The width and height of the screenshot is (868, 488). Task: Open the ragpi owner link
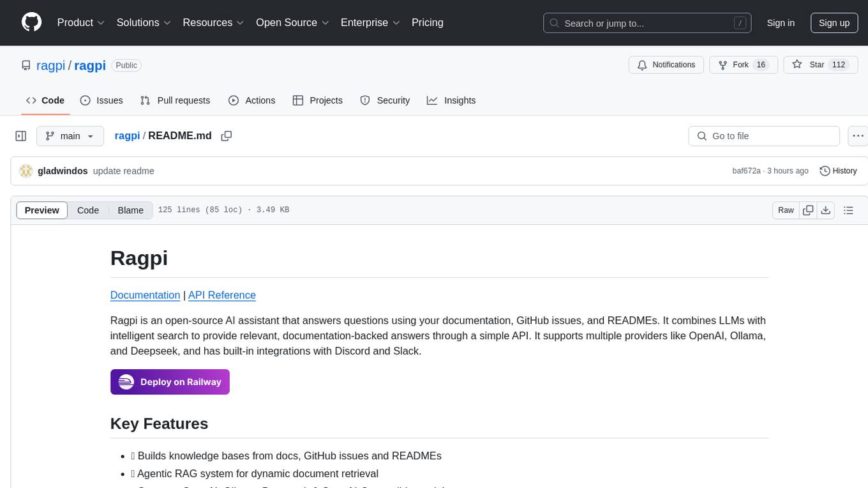[50, 65]
